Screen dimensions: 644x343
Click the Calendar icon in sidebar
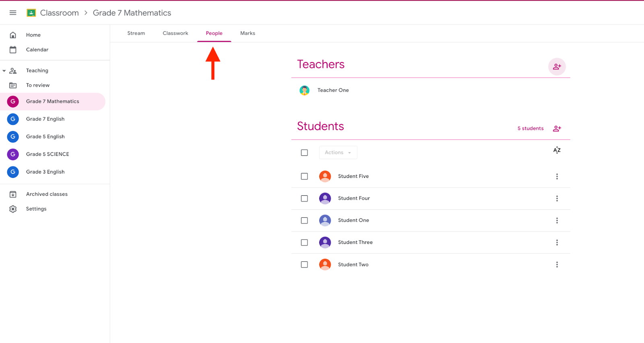click(x=13, y=50)
